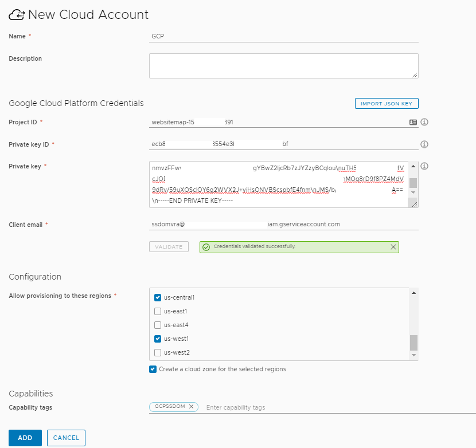
Task: Click the GCPSSDOM tag label
Action: click(x=170, y=406)
